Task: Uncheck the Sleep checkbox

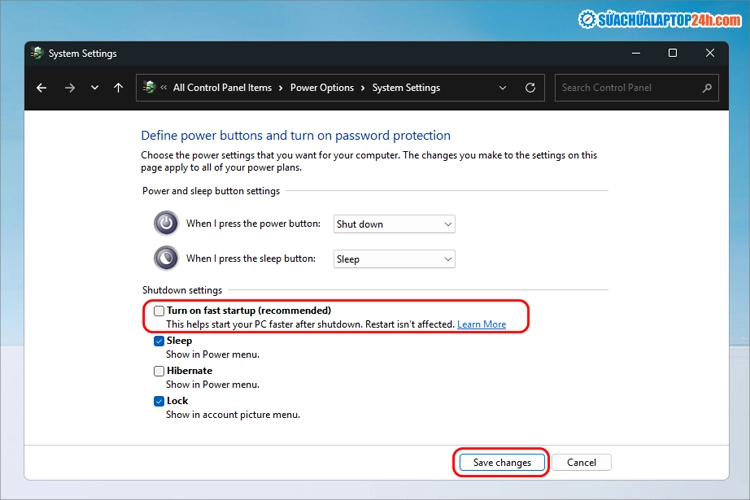Action: (x=159, y=341)
